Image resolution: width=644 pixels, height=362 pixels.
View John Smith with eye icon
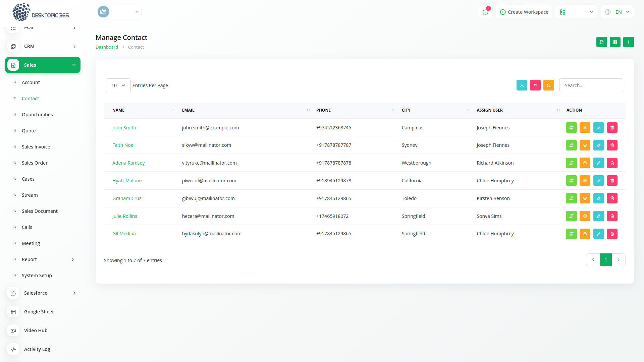pyautogui.click(x=585, y=128)
